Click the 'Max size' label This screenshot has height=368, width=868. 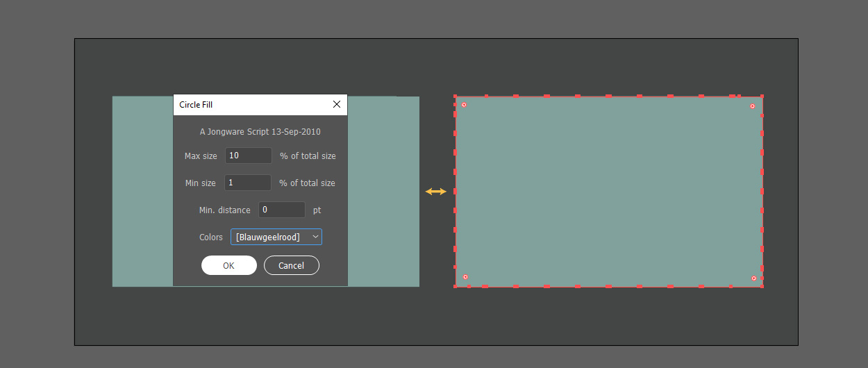point(201,156)
